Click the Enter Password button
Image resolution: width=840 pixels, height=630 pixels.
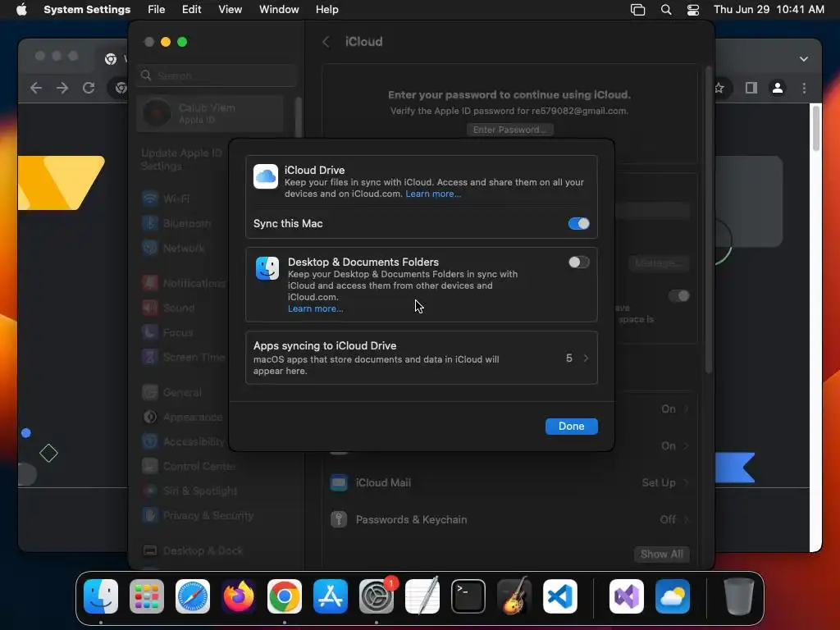pyautogui.click(x=509, y=130)
